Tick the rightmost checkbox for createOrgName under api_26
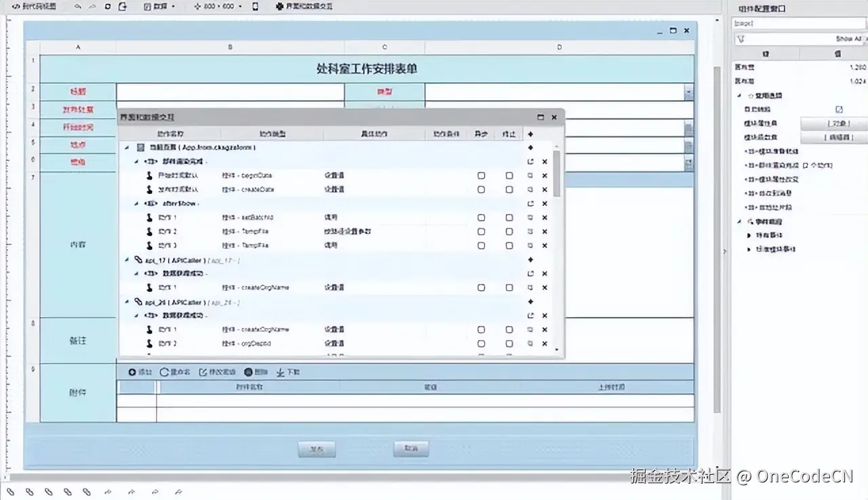 (509, 330)
